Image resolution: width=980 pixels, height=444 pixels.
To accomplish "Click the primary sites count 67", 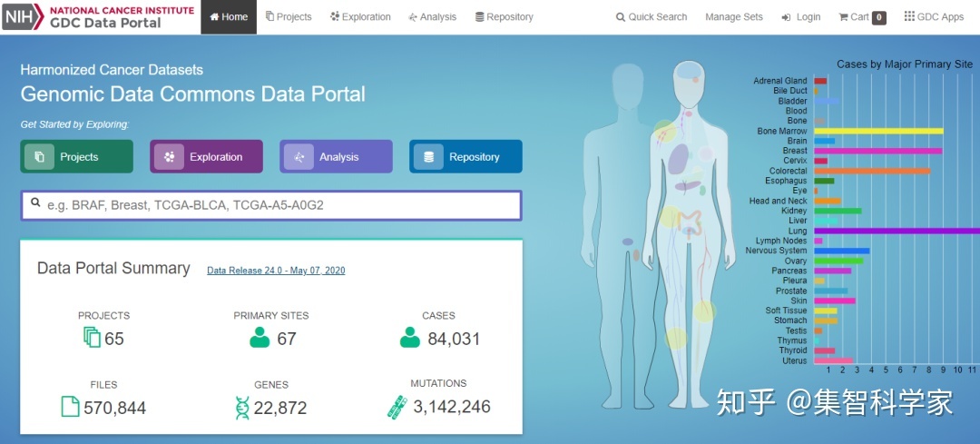I will click(x=287, y=339).
